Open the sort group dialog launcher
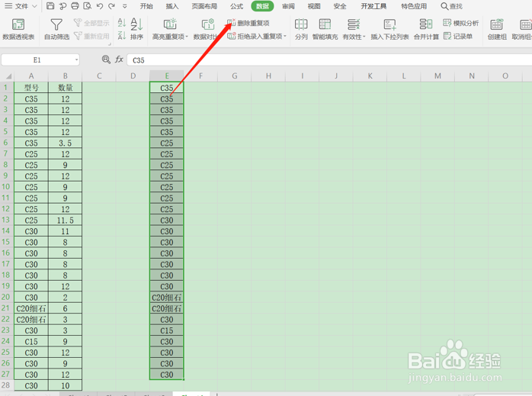Image resolution: width=532 pixels, height=396 pixels. pyautogui.click(x=110, y=44)
